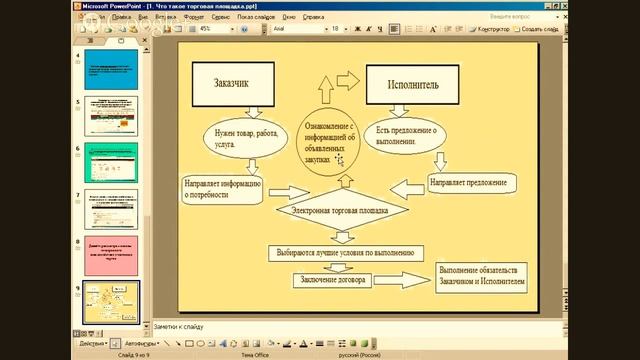Open the Автофигуры shapes menu
Screen dimensions: 640x360
coord(142,344)
